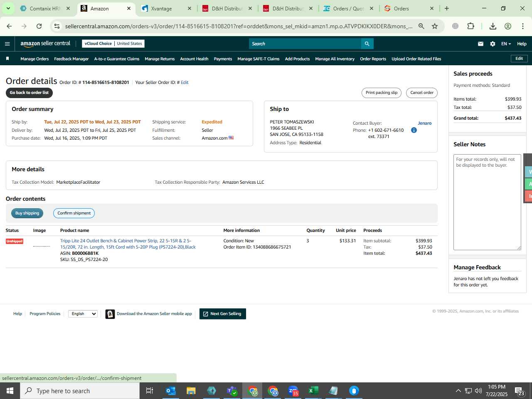Open Account Health menu item
The width and height of the screenshot is (532, 399).
click(x=194, y=59)
